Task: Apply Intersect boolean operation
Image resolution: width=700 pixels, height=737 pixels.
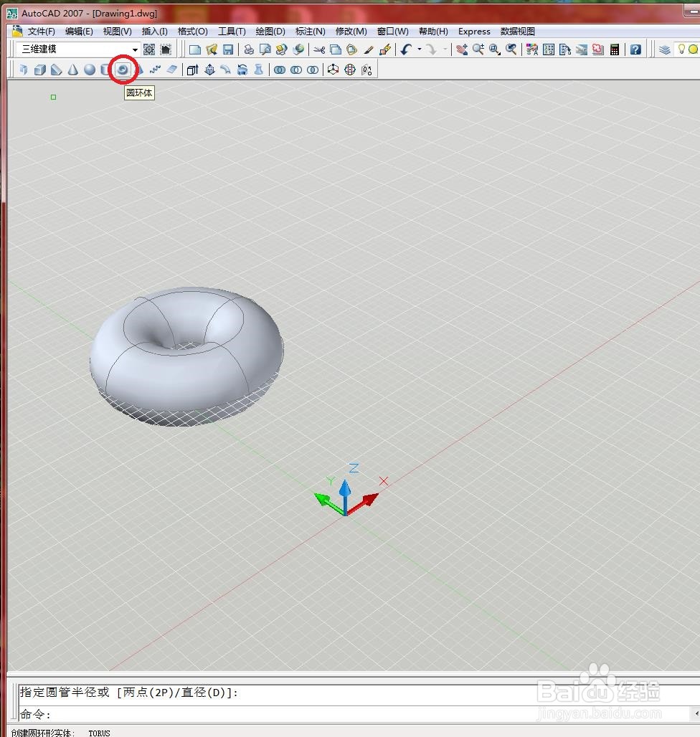Action: [x=313, y=70]
